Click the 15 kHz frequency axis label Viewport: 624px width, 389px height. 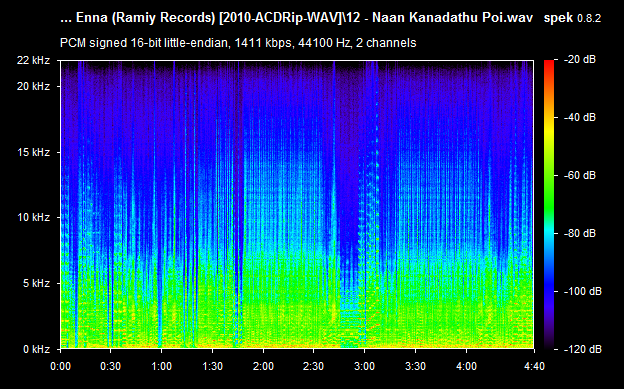pyautogui.click(x=33, y=152)
